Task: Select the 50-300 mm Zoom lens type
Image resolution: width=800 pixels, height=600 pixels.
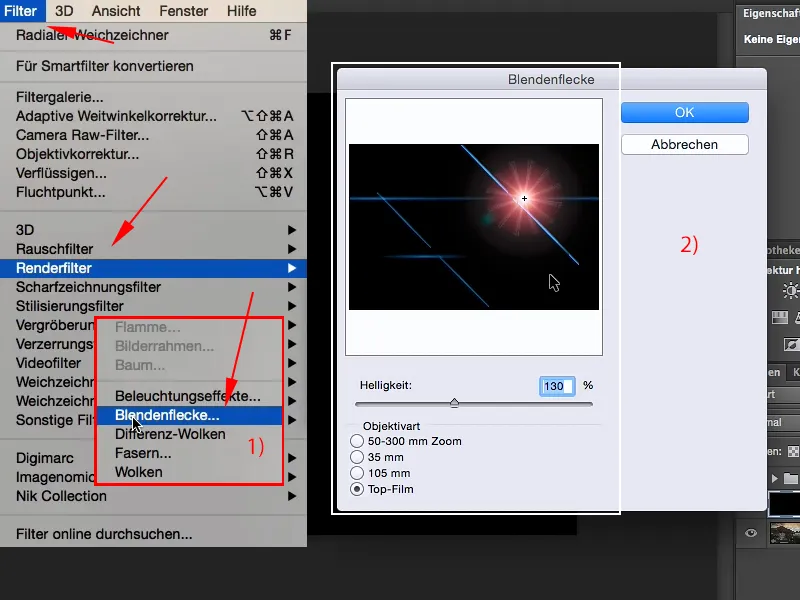Action: click(x=357, y=441)
